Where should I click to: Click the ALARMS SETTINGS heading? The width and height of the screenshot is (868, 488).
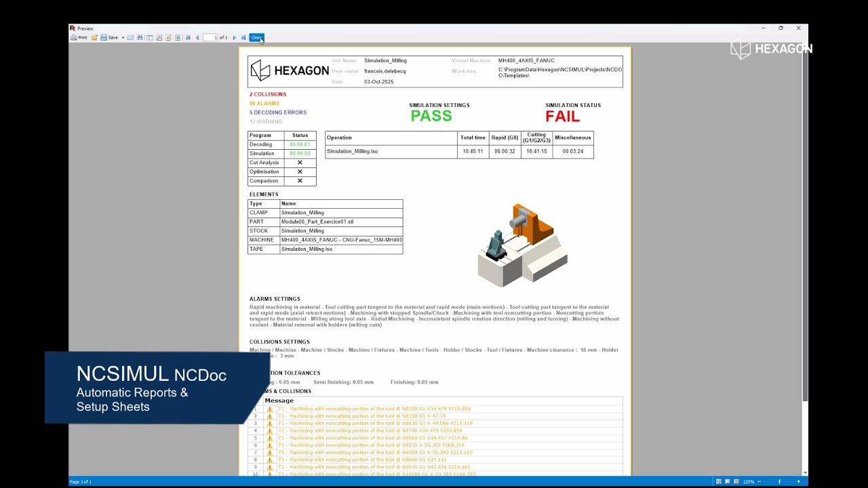275,299
